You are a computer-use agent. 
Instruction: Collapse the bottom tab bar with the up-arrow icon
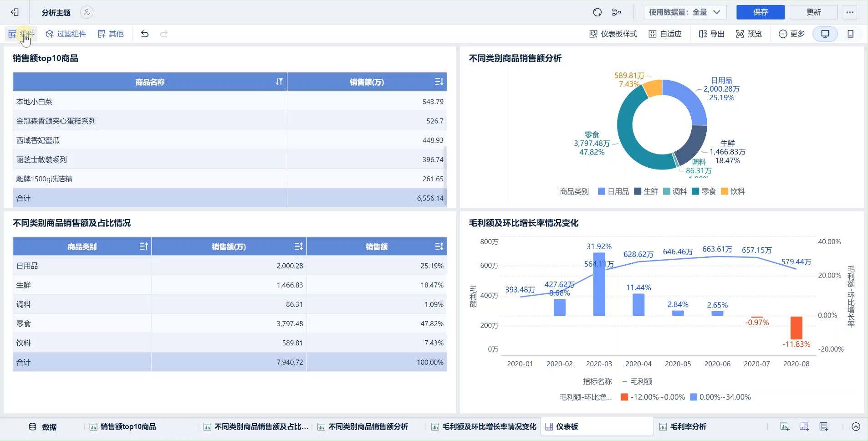856,427
